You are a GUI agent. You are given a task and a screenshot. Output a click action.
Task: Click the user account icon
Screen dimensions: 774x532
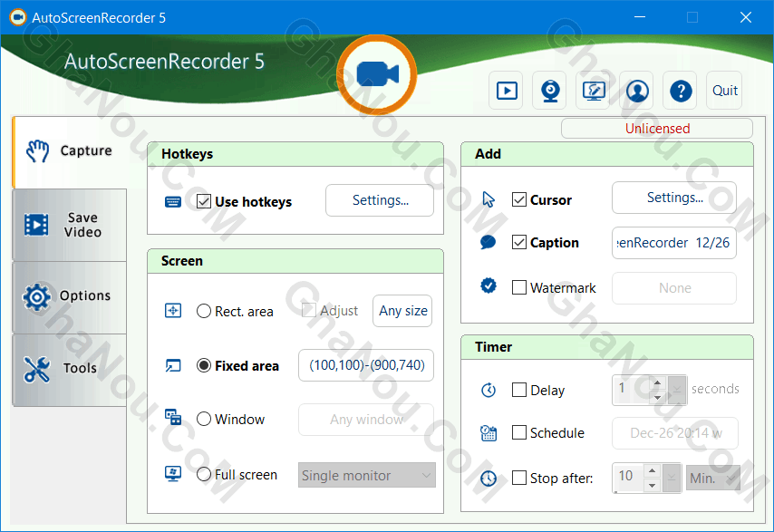(x=637, y=91)
